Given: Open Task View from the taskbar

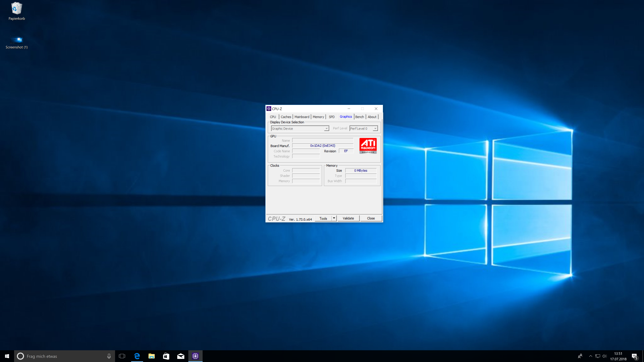Looking at the screenshot, I should [122, 356].
